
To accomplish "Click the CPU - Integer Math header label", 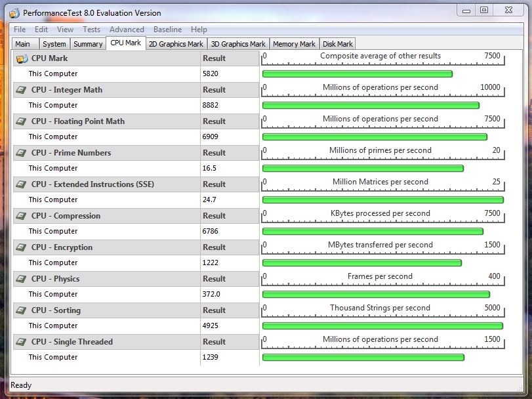I will (67, 90).
